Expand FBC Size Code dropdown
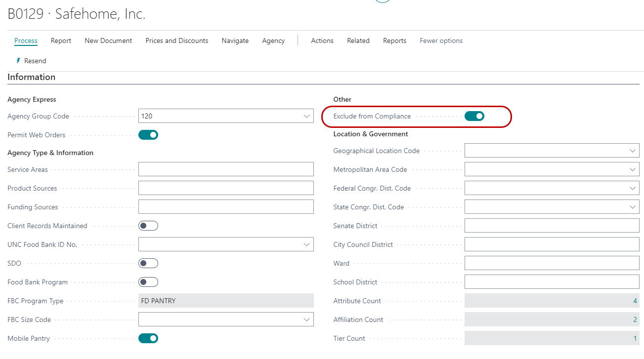Screen dimensions: 644x359 [x=306, y=319]
